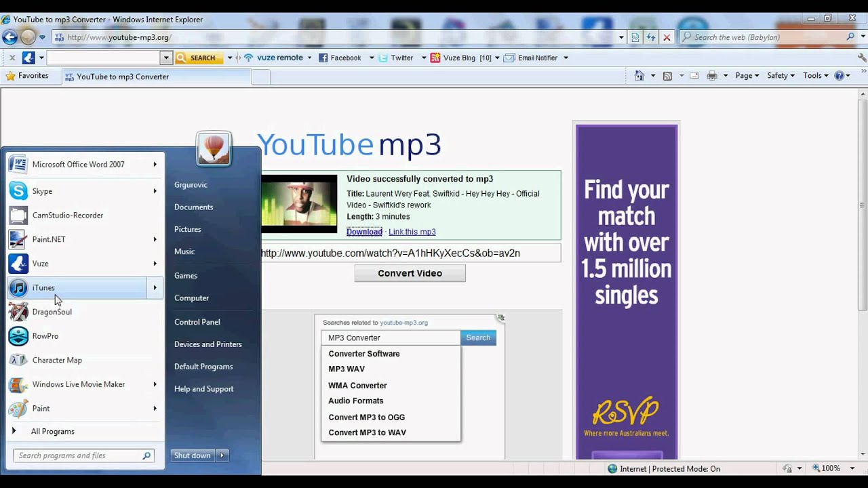Screen dimensions: 868x488
Task: Click the Print icon in command bar
Action: click(712, 76)
